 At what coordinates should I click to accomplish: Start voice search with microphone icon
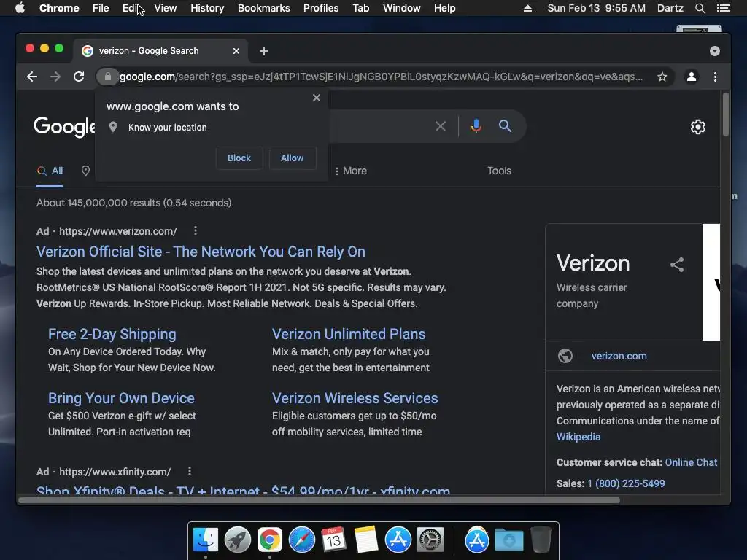click(476, 126)
